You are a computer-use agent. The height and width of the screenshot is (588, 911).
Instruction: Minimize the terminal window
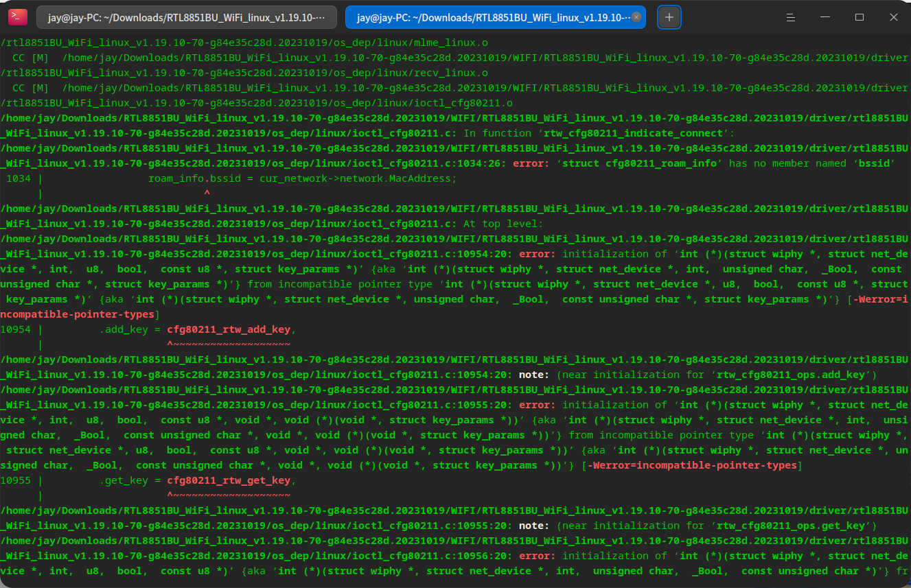(x=825, y=17)
